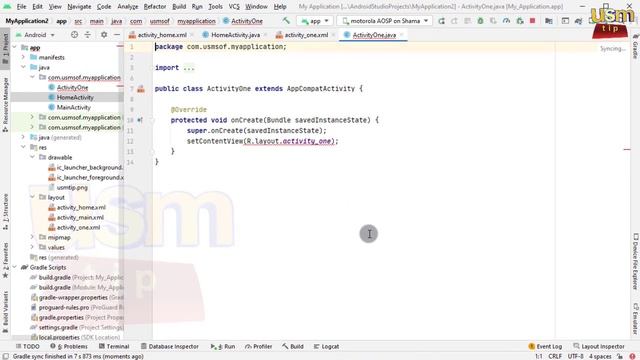This screenshot has width=640, height=360.
Task: Open the 1: Project side tab
Action: pos(5,48)
